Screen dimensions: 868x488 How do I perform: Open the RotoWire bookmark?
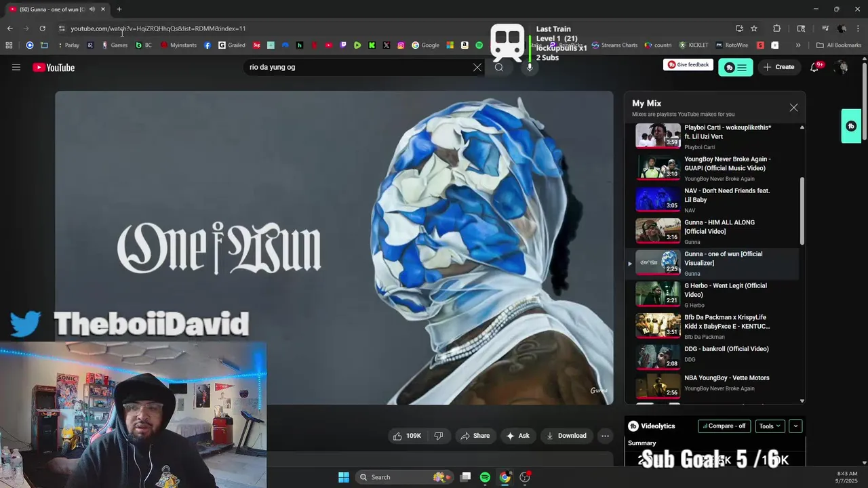(x=732, y=45)
